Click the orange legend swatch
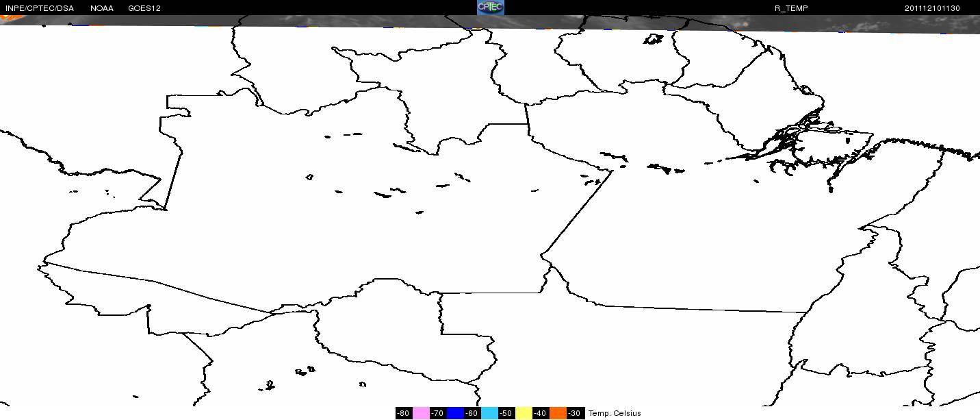The height and width of the screenshot is (420, 980). click(558, 413)
